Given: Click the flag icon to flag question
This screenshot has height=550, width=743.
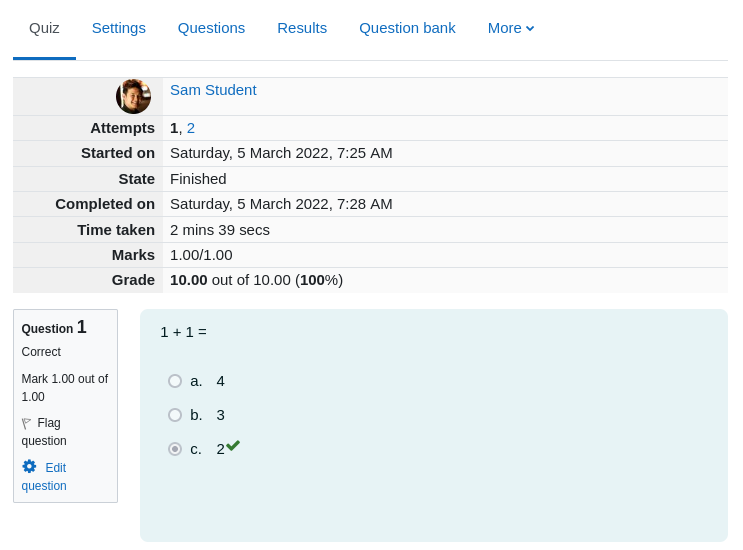Looking at the screenshot, I should (x=27, y=423).
